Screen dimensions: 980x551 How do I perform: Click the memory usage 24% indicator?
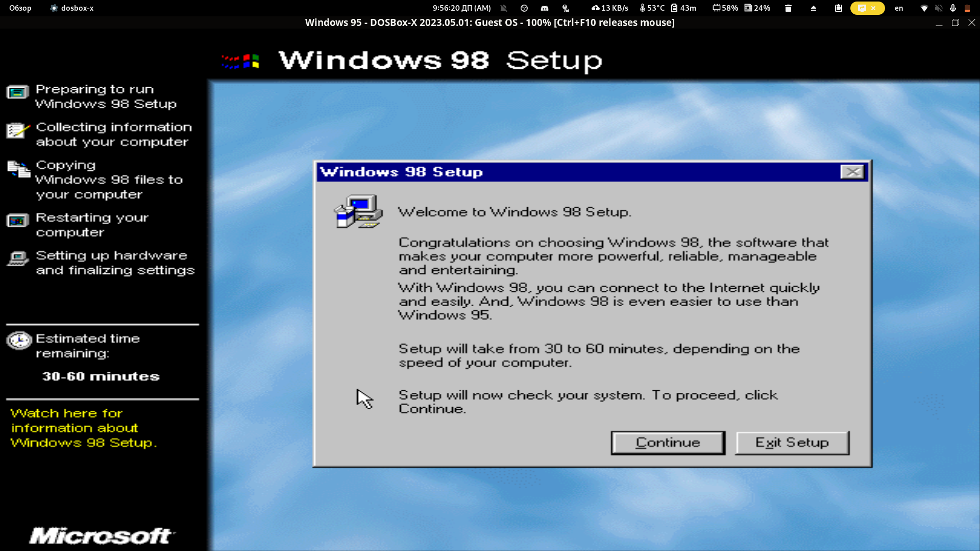(757, 8)
